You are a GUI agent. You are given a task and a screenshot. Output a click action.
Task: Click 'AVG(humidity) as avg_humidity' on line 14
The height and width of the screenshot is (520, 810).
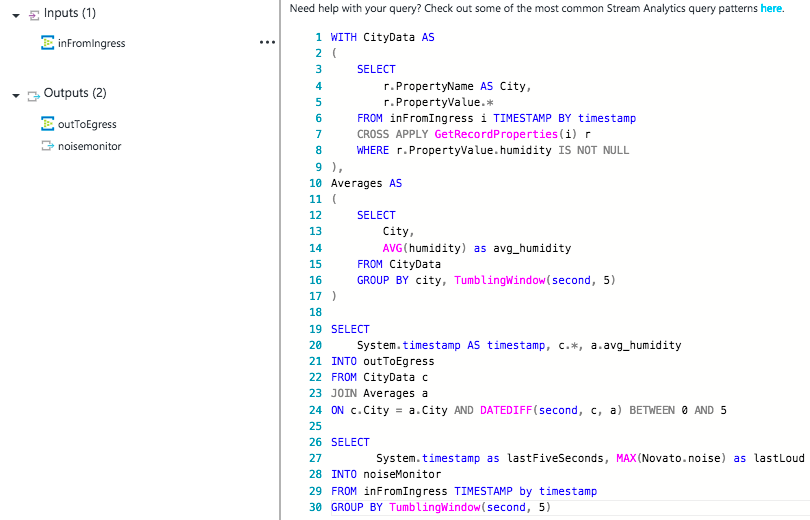click(477, 248)
